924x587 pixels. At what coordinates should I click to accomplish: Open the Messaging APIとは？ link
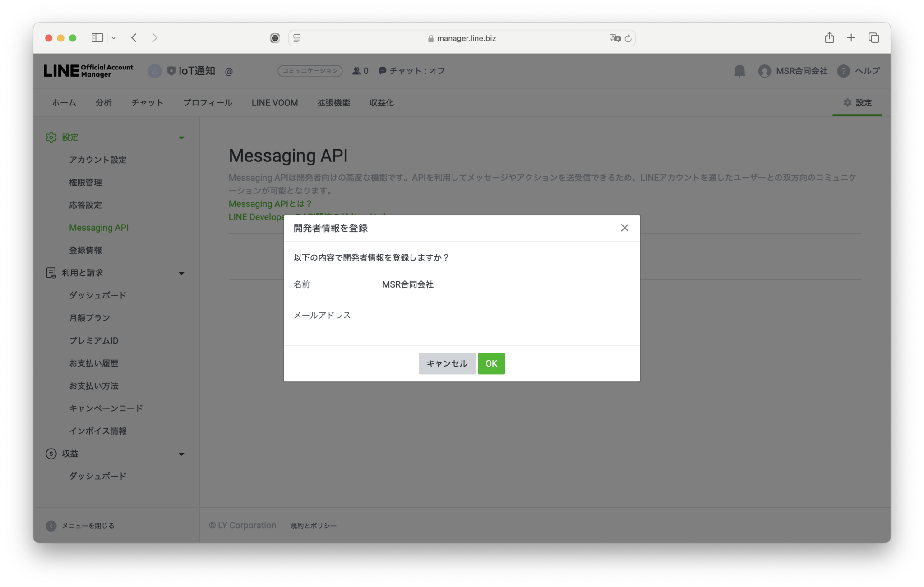pos(269,204)
